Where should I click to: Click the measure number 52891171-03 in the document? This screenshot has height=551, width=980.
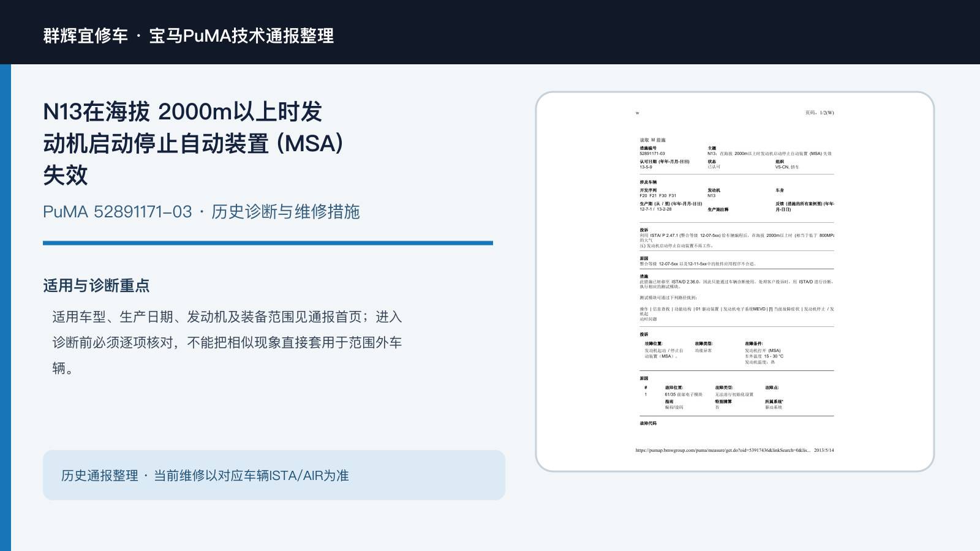click(652, 154)
